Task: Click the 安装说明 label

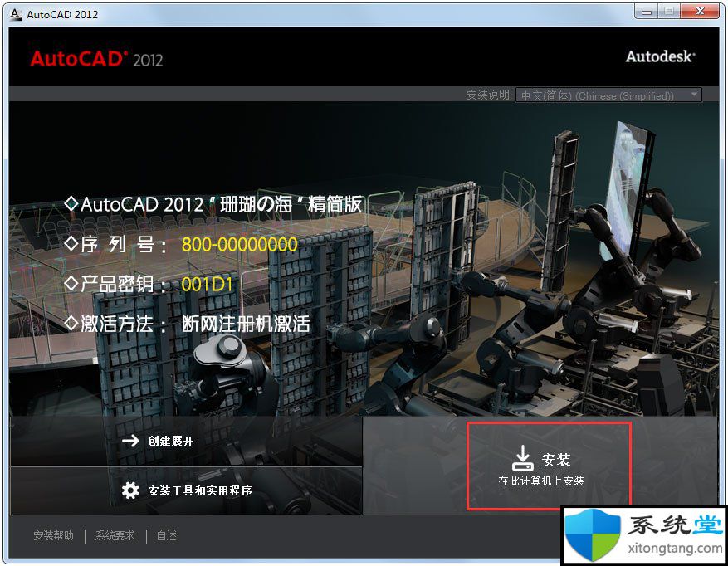Action: (489, 95)
